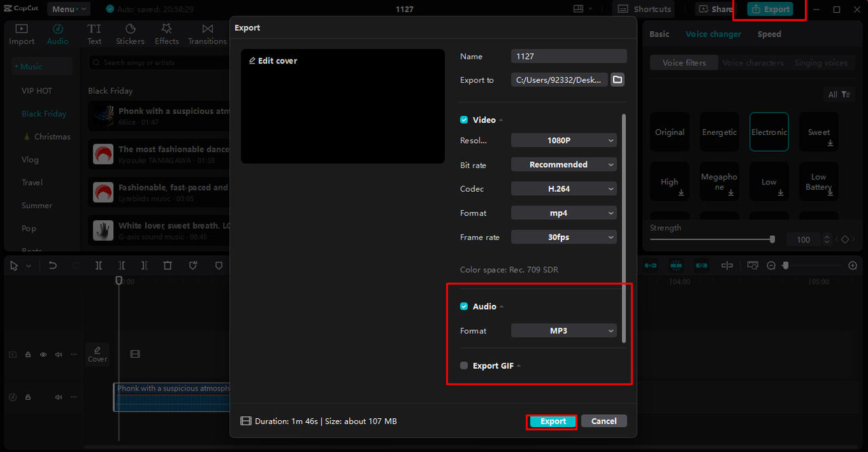Screen dimensions: 868x452
Task: Click the shield marker icon in timeline toolbar
Action: click(218, 266)
